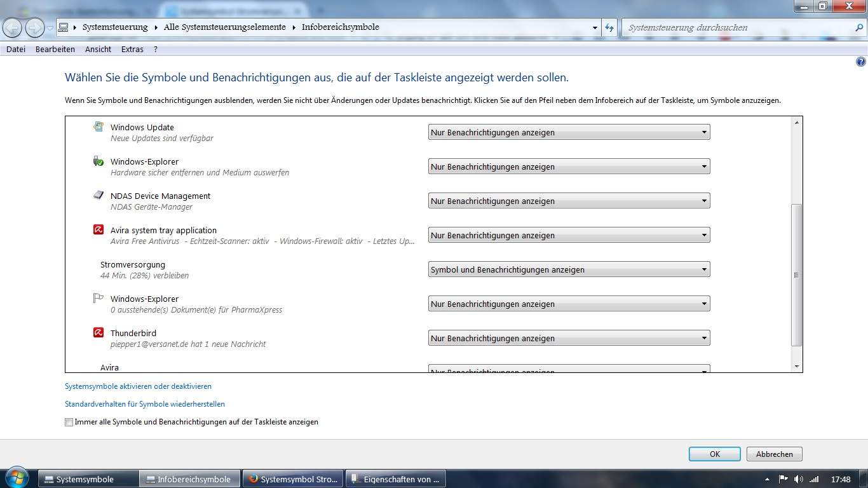Click the NDAS Device Management icon
The image size is (868, 488).
click(98, 196)
